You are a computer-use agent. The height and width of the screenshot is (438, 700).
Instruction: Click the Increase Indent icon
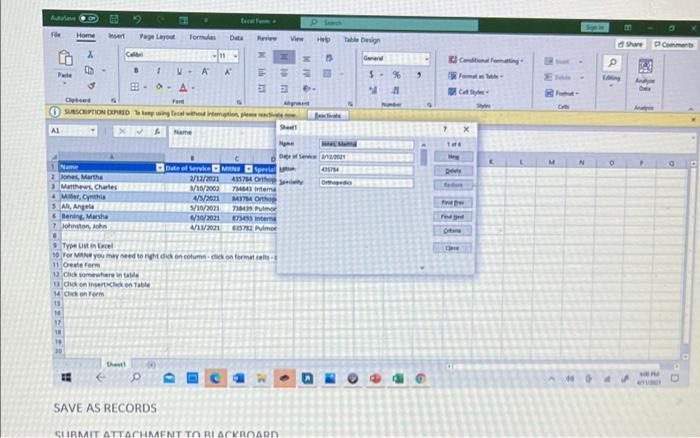284,89
